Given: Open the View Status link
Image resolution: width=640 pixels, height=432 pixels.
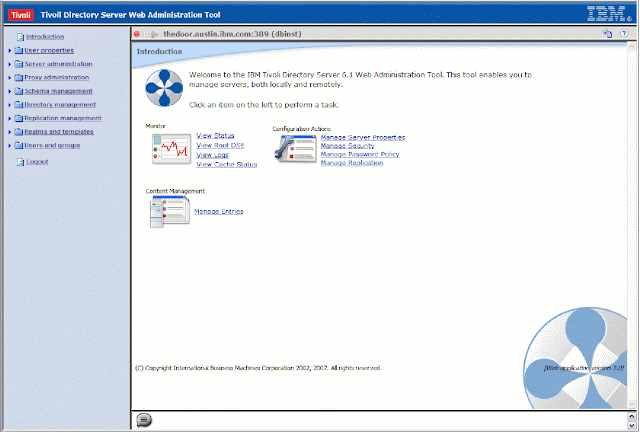Looking at the screenshot, I should click(215, 136).
